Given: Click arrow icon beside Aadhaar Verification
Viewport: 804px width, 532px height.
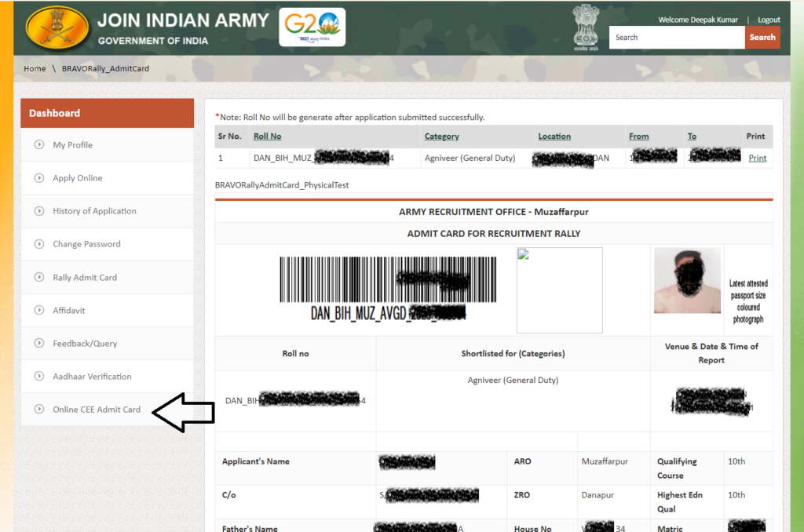Looking at the screenshot, I should (39, 376).
